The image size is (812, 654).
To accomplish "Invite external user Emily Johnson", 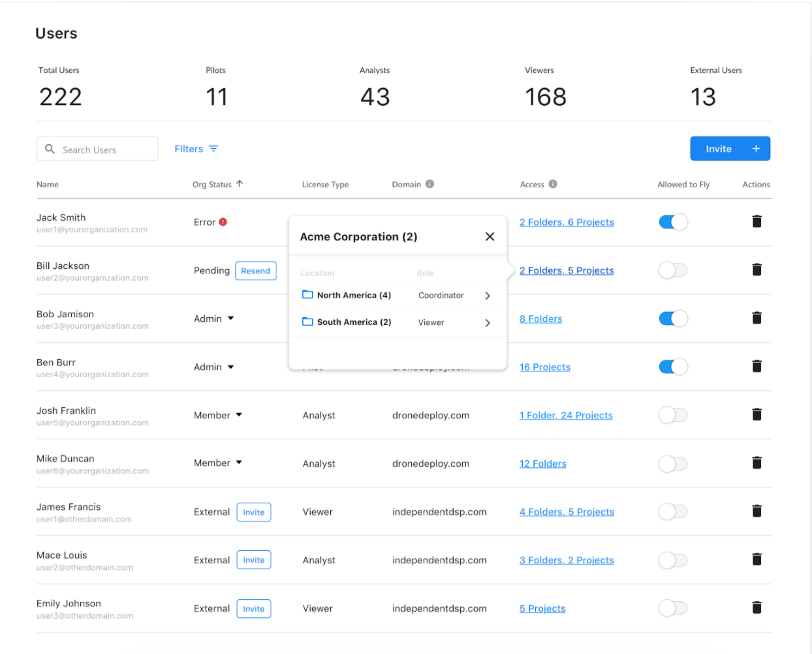I will [x=254, y=609].
